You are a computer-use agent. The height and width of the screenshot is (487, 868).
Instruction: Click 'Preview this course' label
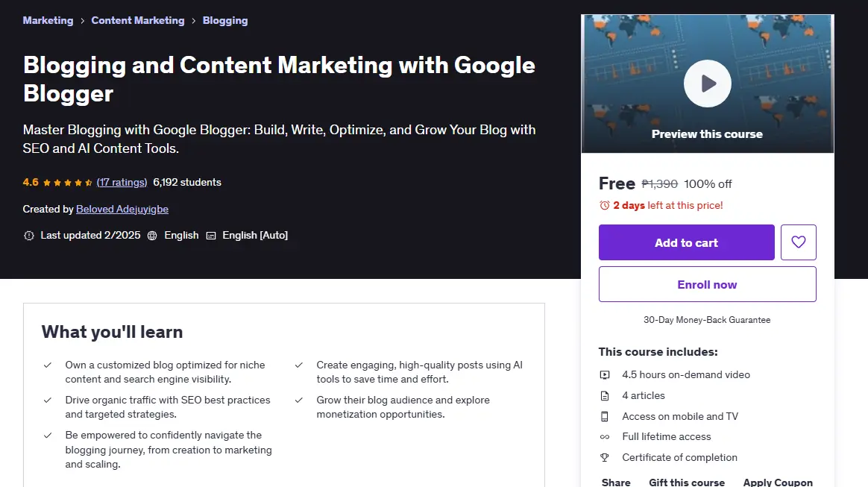(x=707, y=134)
